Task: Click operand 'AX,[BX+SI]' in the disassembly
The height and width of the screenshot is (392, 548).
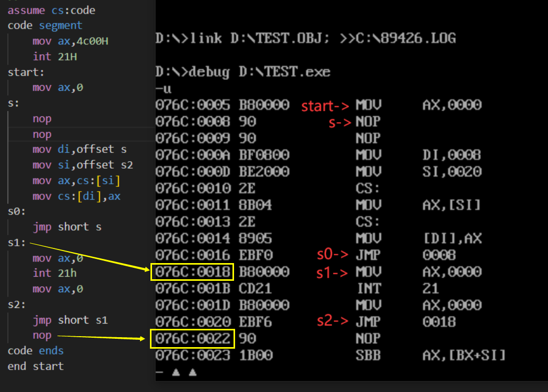Action: coord(464,355)
